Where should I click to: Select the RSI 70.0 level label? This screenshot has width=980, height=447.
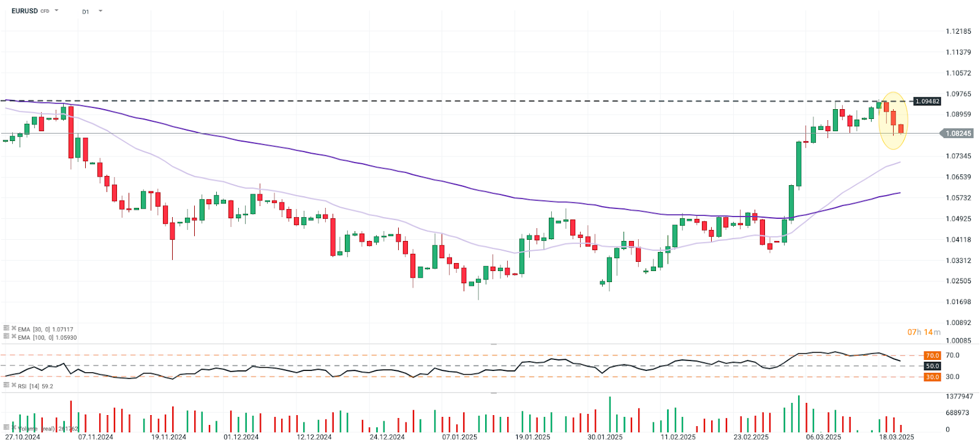click(932, 356)
